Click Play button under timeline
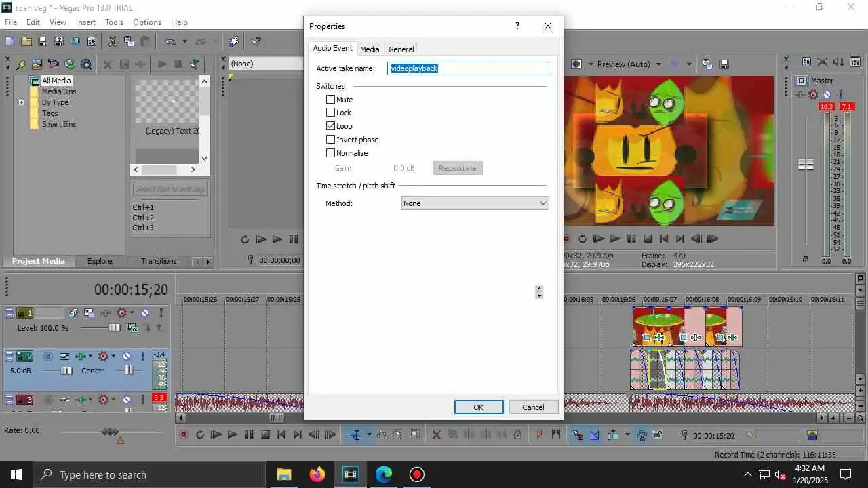The image size is (868, 488). point(232,435)
